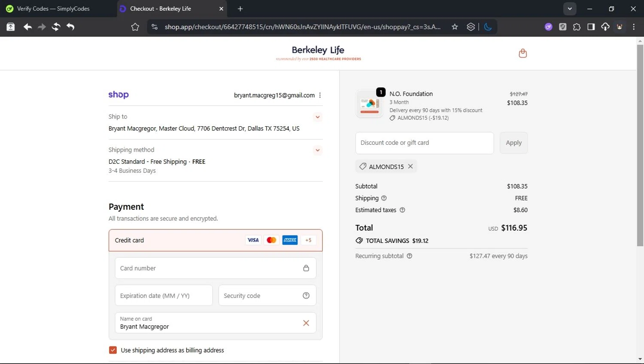Click the Total amount $116.95
This screenshot has height=364, width=644.
(514, 228)
